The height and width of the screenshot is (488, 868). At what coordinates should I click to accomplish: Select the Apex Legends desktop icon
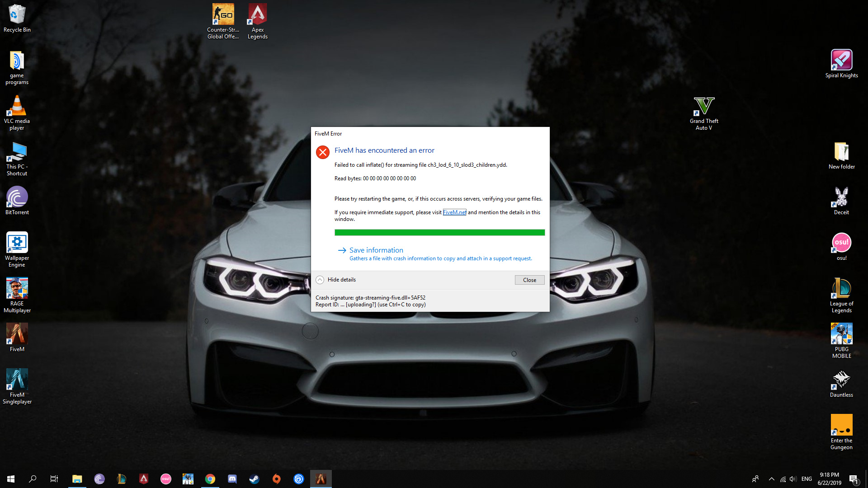pos(258,21)
